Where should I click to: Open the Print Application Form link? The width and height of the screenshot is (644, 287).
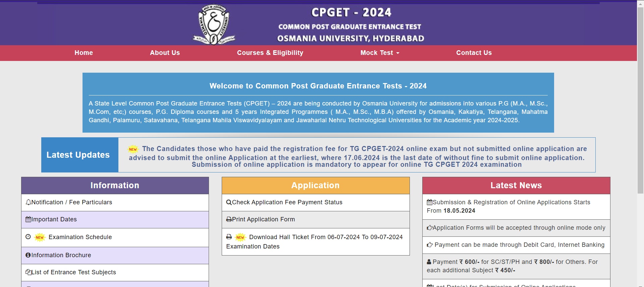(263, 219)
